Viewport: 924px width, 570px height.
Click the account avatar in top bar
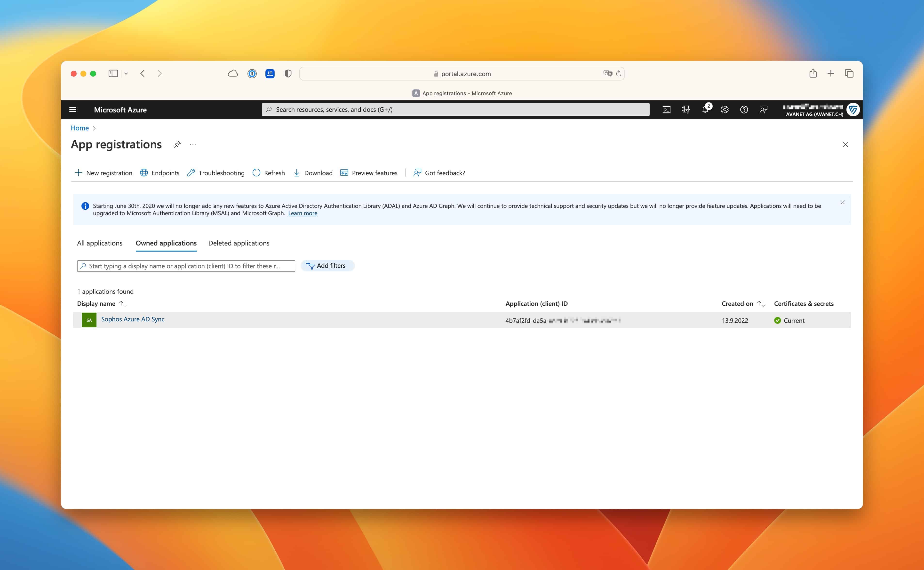coord(853,110)
